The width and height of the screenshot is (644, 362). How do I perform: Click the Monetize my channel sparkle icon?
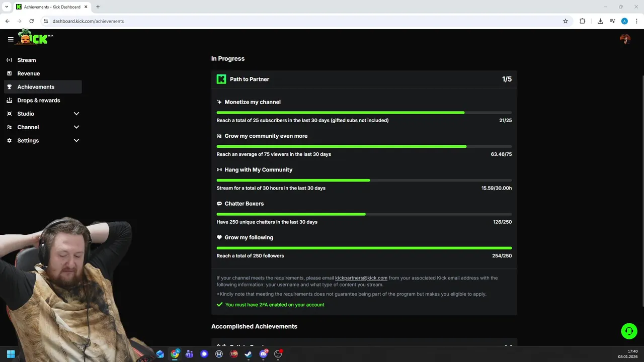[x=219, y=102]
